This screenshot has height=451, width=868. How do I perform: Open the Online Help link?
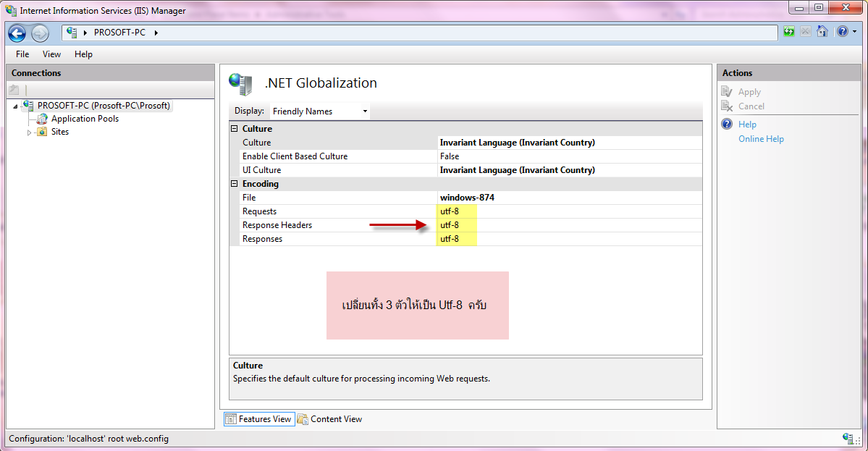761,139
